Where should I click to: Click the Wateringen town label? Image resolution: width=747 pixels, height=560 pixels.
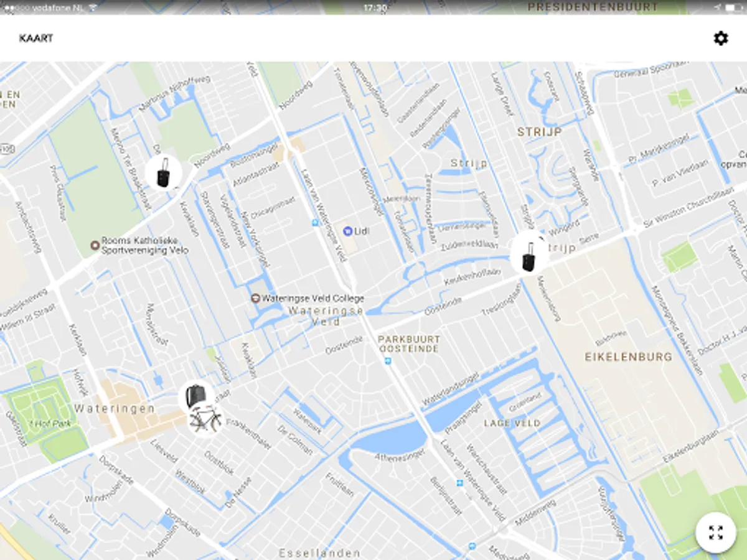(115, 409)
